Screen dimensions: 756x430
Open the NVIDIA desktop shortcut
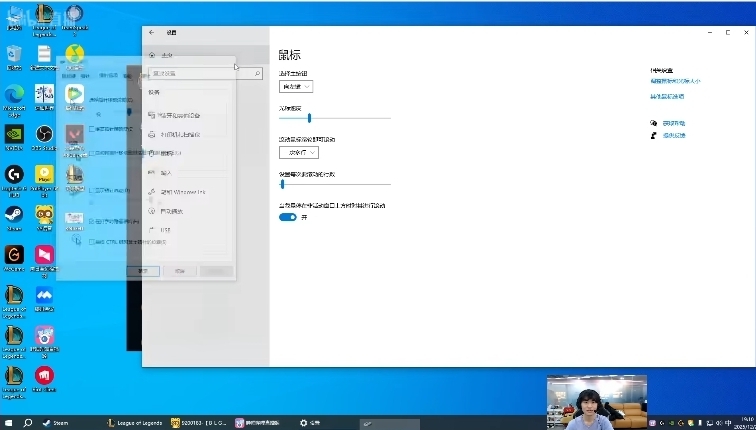(14, 134)
